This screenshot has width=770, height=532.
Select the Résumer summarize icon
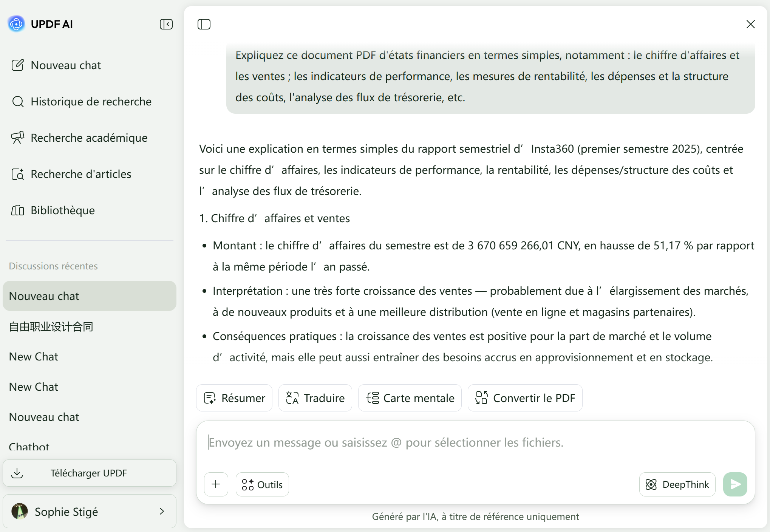[210, 397]
